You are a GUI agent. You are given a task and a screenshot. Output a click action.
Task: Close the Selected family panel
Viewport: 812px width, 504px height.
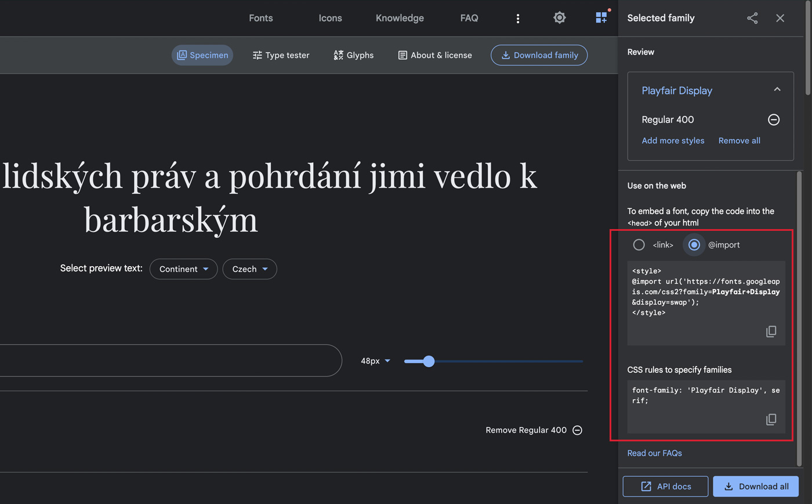tap(780, 18)
